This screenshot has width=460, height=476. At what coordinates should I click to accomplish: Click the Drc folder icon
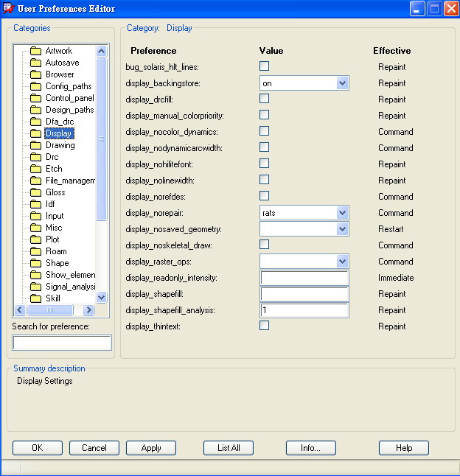pyautogui.click(x=35, y=157)
